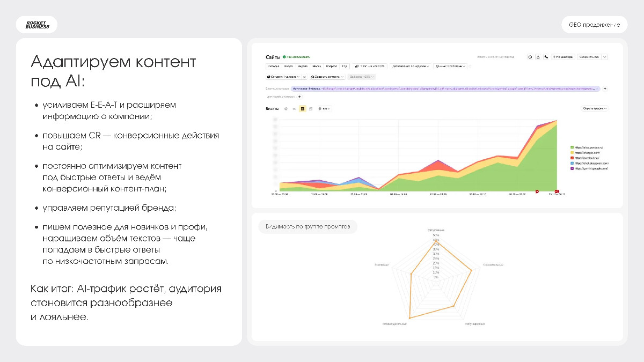644x362 pixels.
Task: Click the compare arrows icon in toolbar
Action: pyautogui.click(x=546, y=57)
